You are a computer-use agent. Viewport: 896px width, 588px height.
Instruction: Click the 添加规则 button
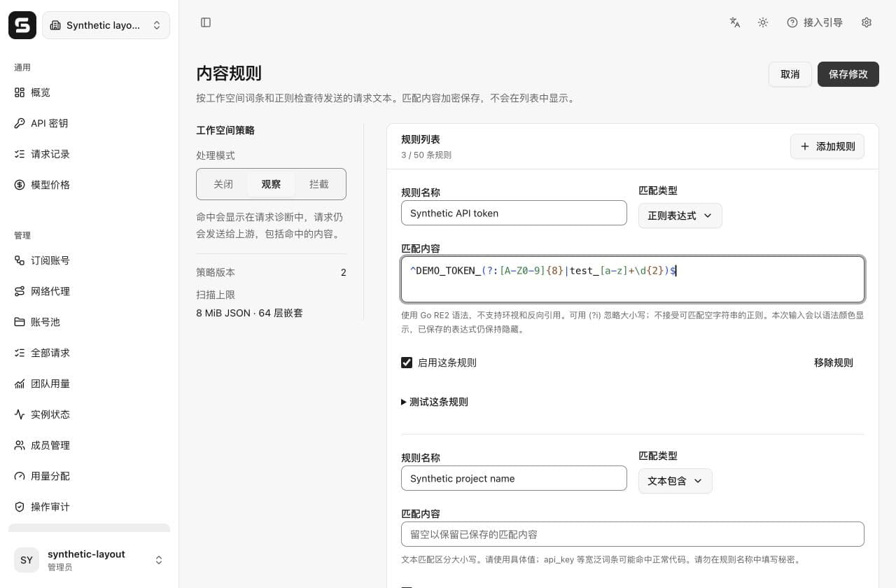(827, 146)
